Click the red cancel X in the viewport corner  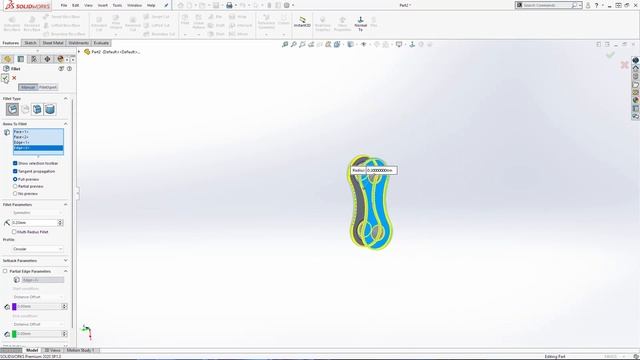tap(624, 64)
